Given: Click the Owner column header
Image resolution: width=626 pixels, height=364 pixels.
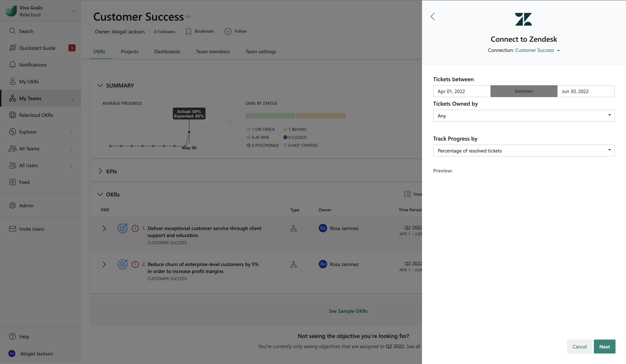Looking at the screenshot, I should tap(325, 210).
